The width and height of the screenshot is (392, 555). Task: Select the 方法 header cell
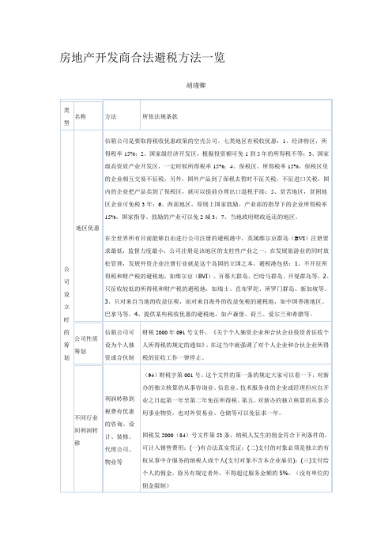coord(122,116)
